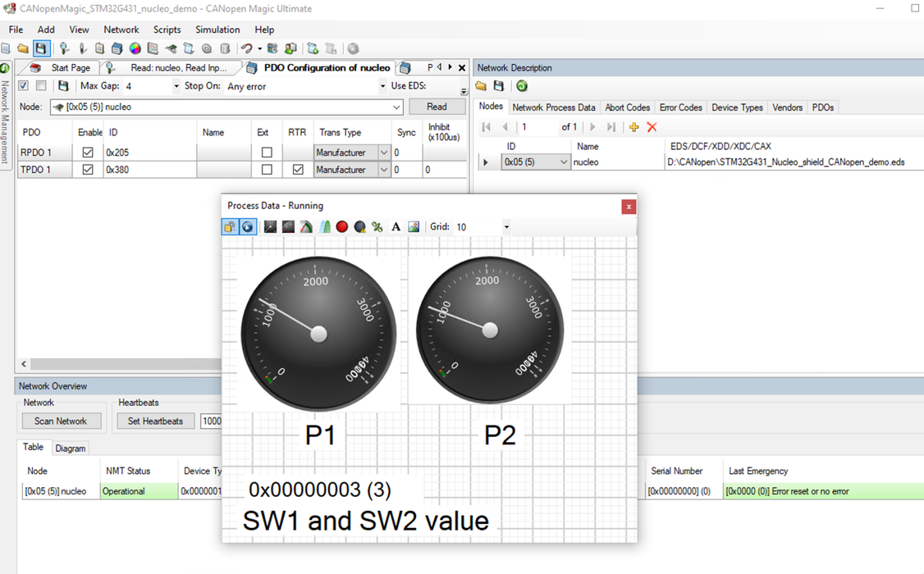Image resolution: width=924 pixels, height=574 pixels.
Task: Insert a red LED indicator element
Action: (342, 226)
